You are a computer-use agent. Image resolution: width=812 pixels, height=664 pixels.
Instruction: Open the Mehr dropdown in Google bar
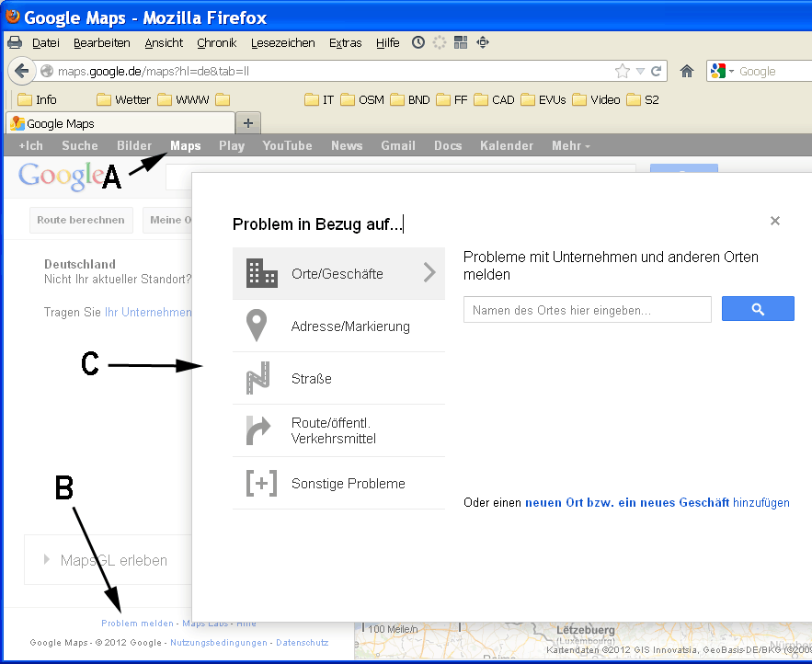(571, 145)
